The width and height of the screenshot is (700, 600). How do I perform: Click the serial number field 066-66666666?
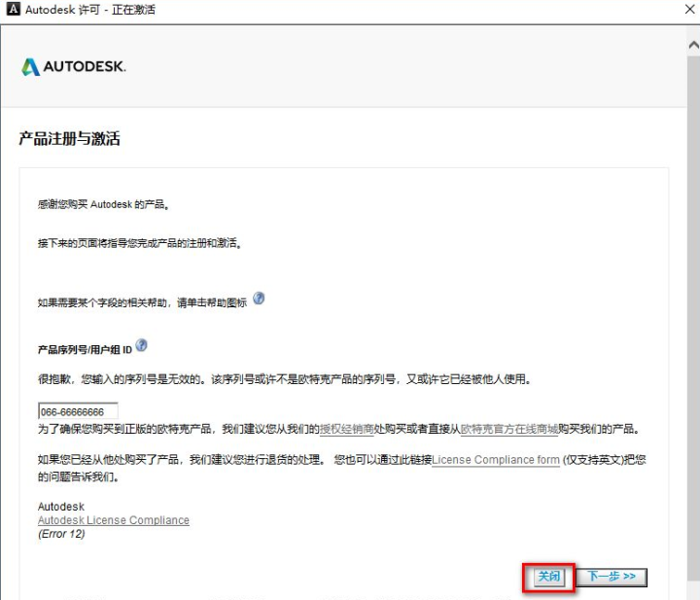(x=78, y=411)
